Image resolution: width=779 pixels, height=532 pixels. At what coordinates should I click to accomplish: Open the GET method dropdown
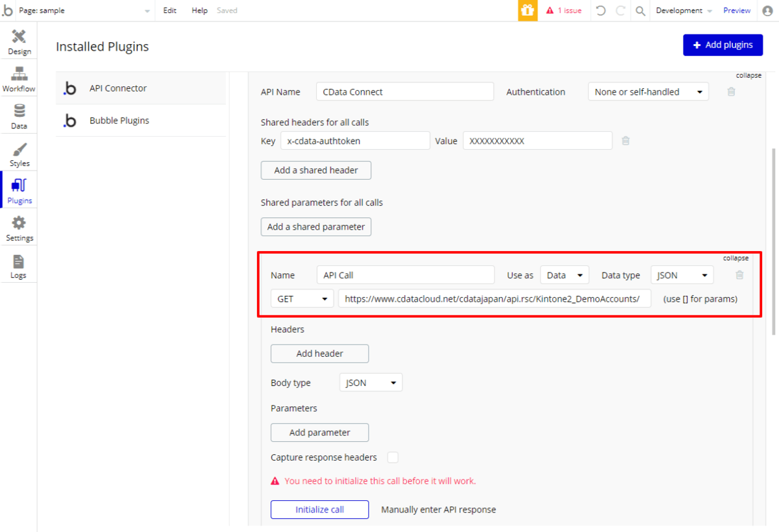pos(302,299)
